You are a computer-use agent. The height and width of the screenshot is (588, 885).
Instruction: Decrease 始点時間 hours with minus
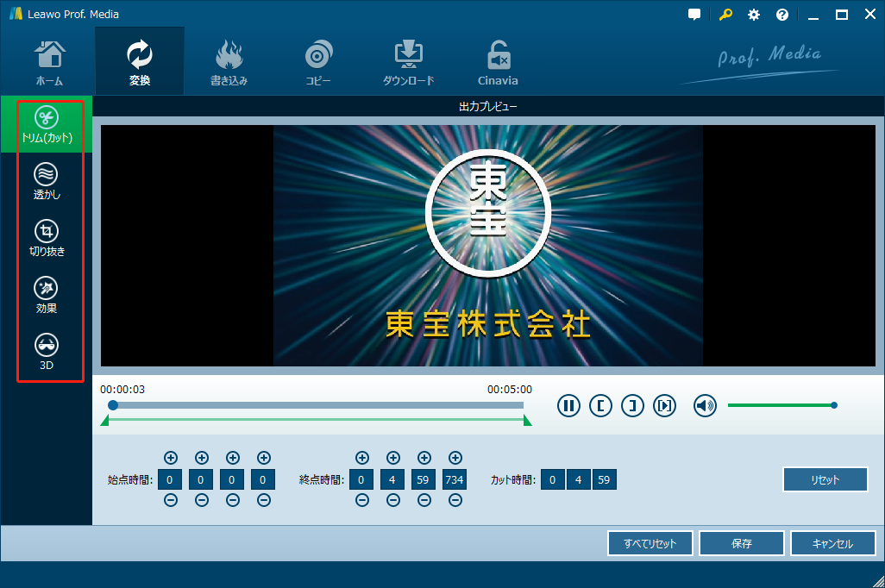171,500
